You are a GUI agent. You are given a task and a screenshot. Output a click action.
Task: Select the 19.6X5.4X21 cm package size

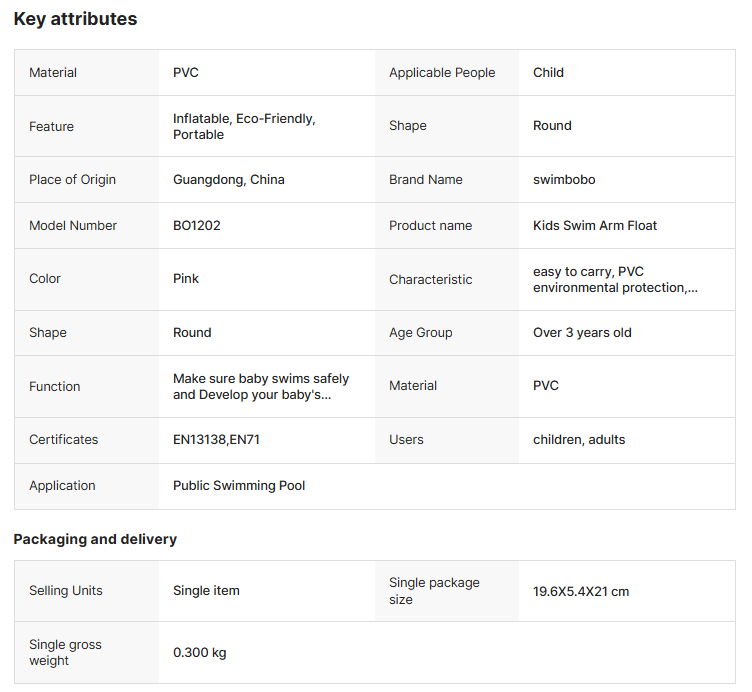pos(581,591)
